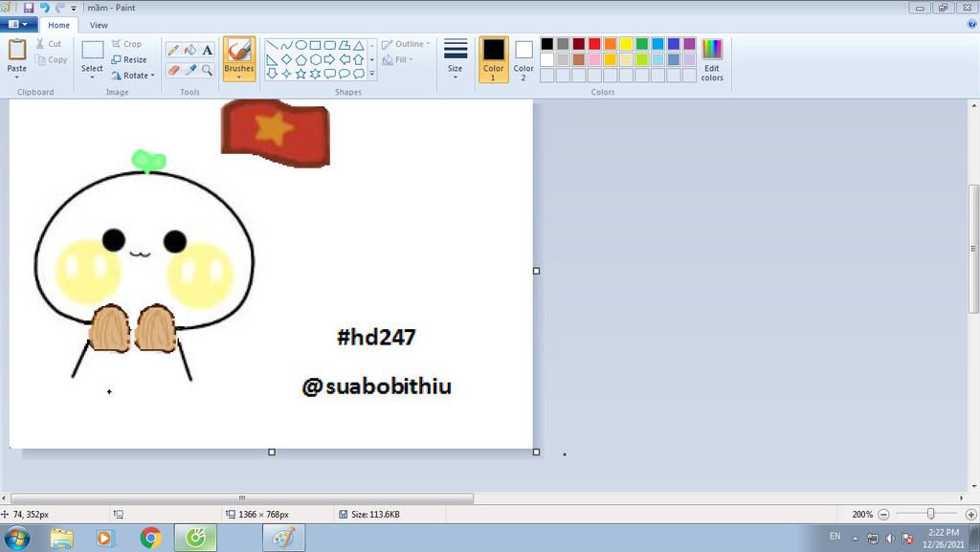The width and height of the screenshot is (980, 552).
Task: Choose the Five-point star shape
Action: [x=301, y=74]
